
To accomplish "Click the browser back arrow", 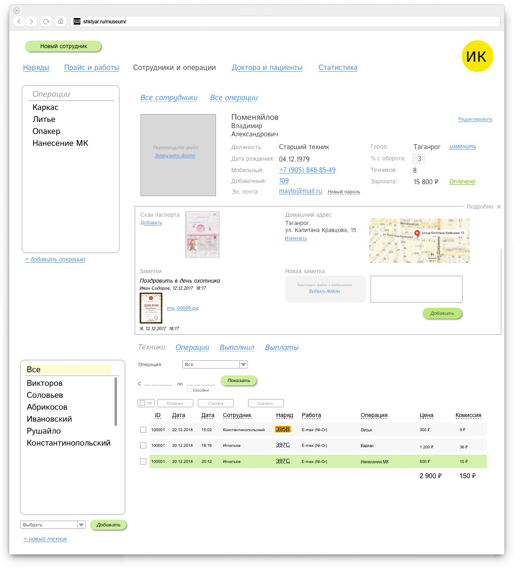I will (19, 21).
